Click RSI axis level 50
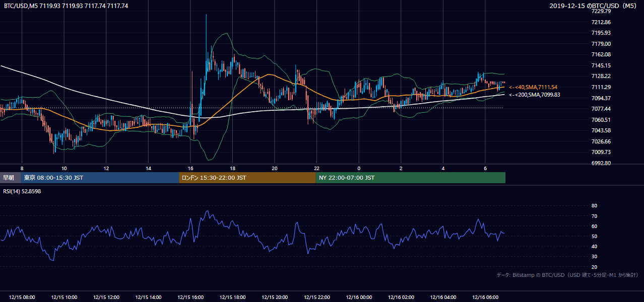This screenshot has height=302, width=644. [x=594, y=237]
